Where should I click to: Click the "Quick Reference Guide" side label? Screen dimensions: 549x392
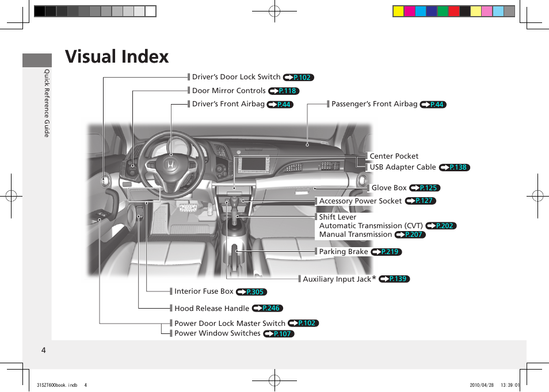tap(47, 103)
